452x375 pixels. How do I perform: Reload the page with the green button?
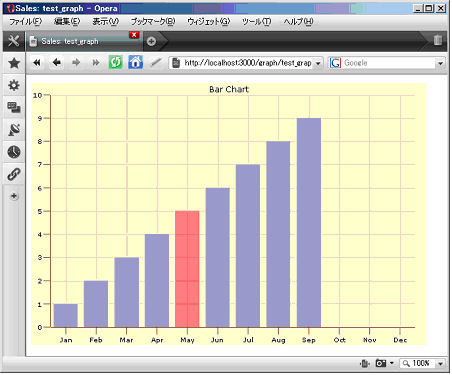(x=116, y=62)
